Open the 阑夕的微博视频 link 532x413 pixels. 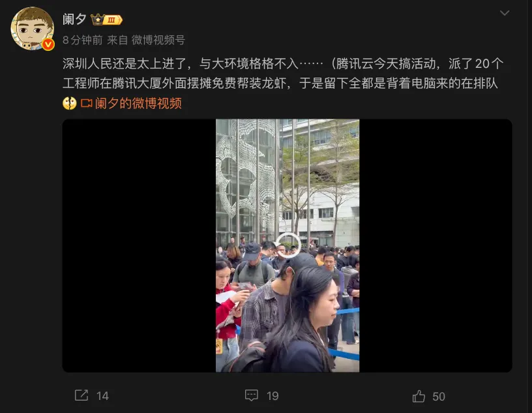coord(138,103)
